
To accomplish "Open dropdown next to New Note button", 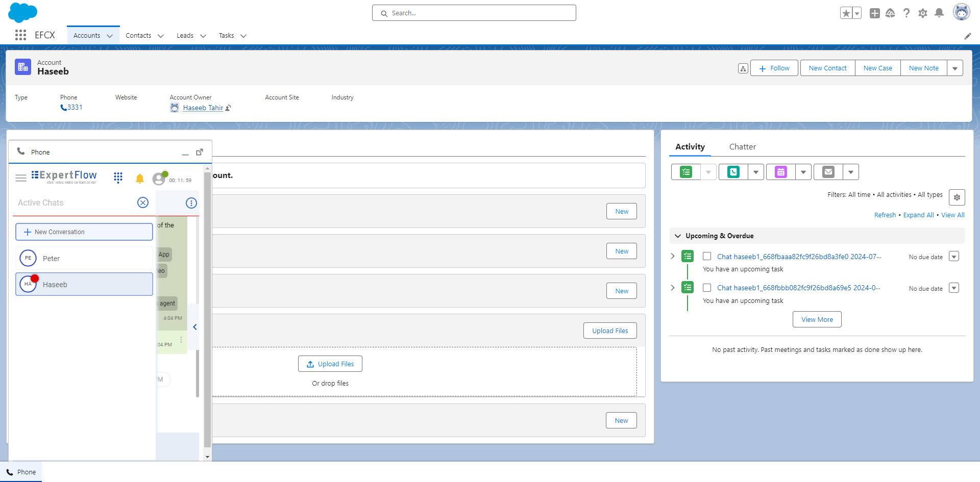I will [955, 68].
